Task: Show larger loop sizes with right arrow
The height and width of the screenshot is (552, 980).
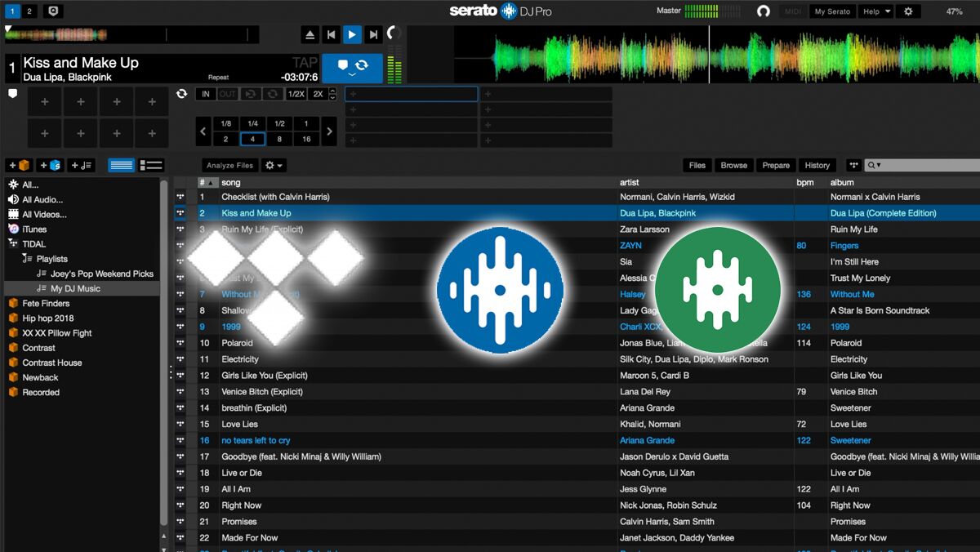Action: (329, 131)
